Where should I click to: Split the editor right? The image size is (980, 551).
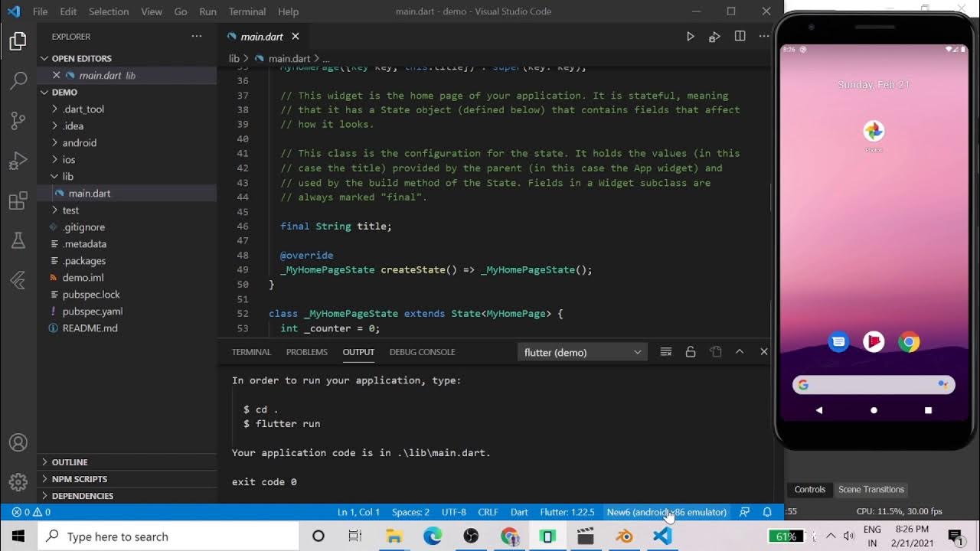pos(740,37)
